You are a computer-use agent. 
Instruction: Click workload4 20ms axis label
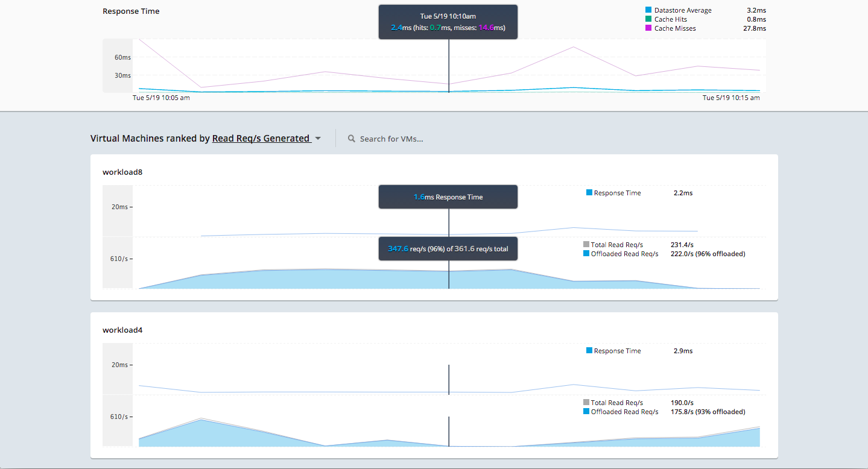tap(119, 365)
